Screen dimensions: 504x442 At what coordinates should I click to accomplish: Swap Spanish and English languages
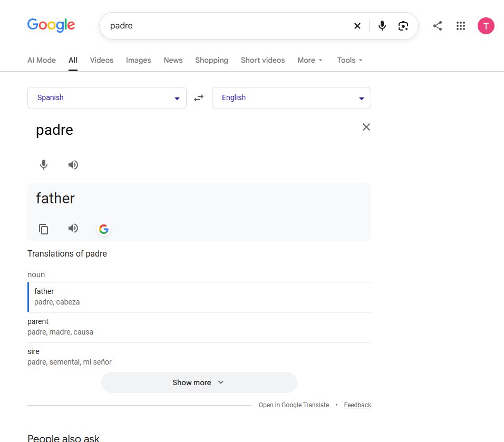click(x=199, y=97)
